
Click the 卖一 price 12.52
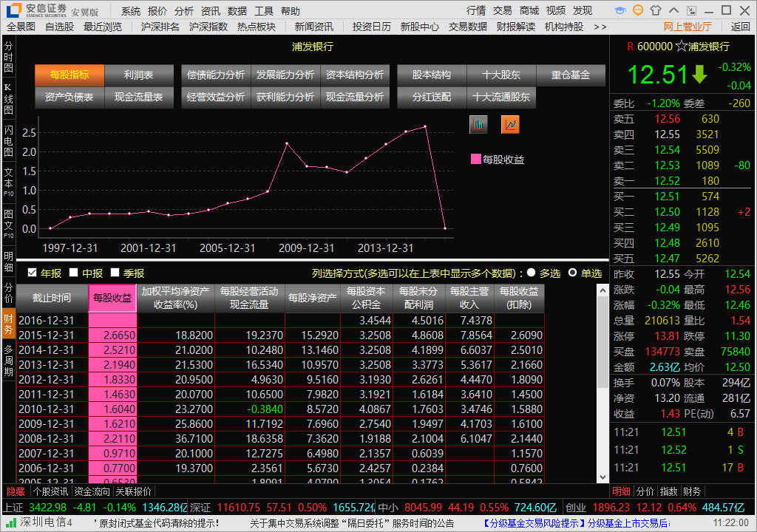(667, 181)
